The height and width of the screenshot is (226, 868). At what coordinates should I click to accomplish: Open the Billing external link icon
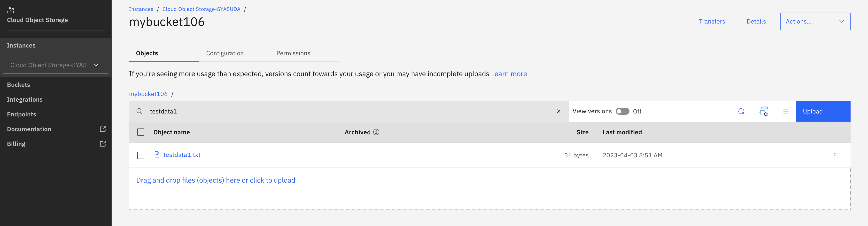click(x=103, y=144)
